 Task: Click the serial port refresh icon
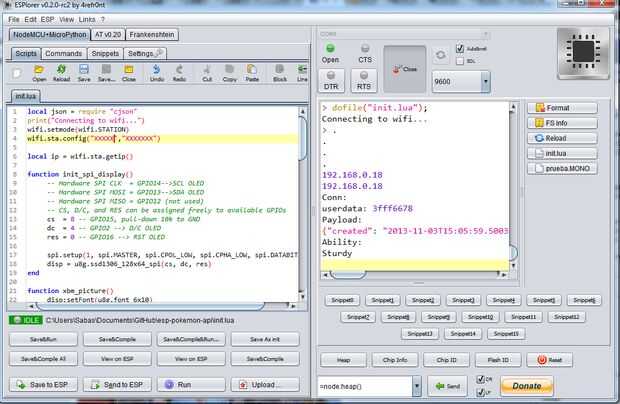point(442,55)
